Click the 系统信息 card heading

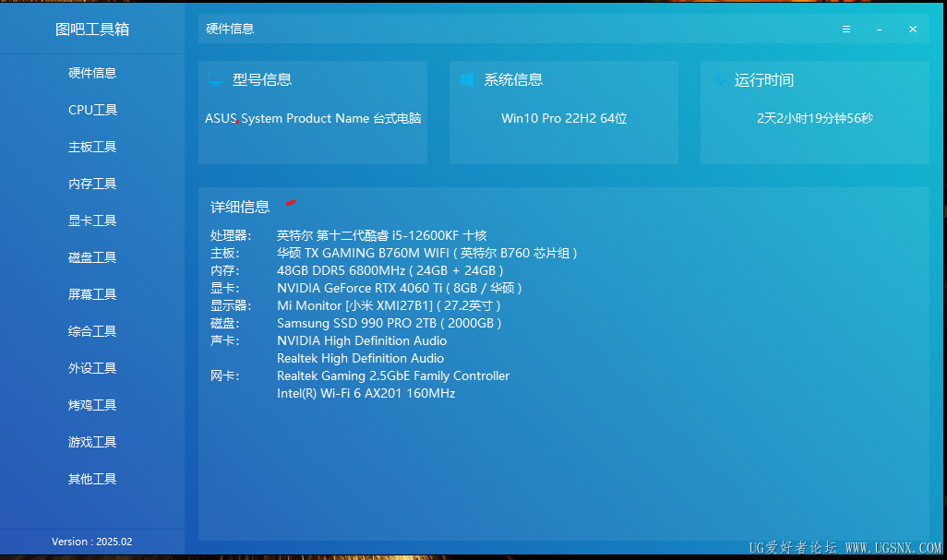[513, 79]
